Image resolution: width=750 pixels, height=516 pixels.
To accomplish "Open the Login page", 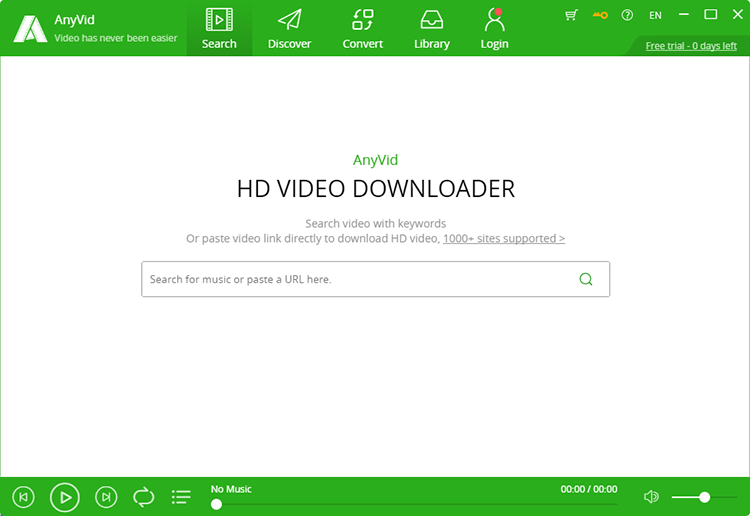I will [494, 29].
